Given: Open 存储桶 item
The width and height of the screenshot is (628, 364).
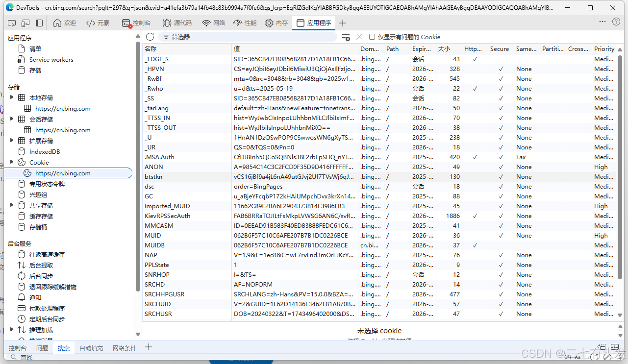Looking at the screenshot, I should (38, 227).
